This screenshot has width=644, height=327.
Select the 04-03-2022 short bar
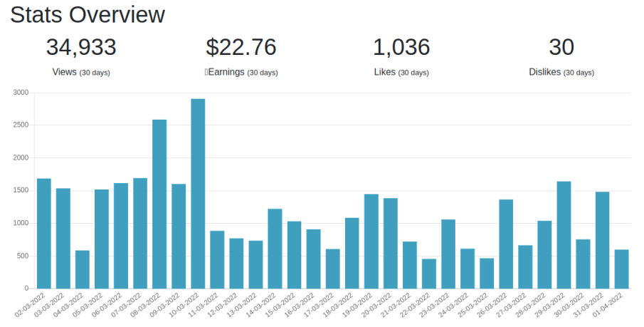click(x=82, y=269)
